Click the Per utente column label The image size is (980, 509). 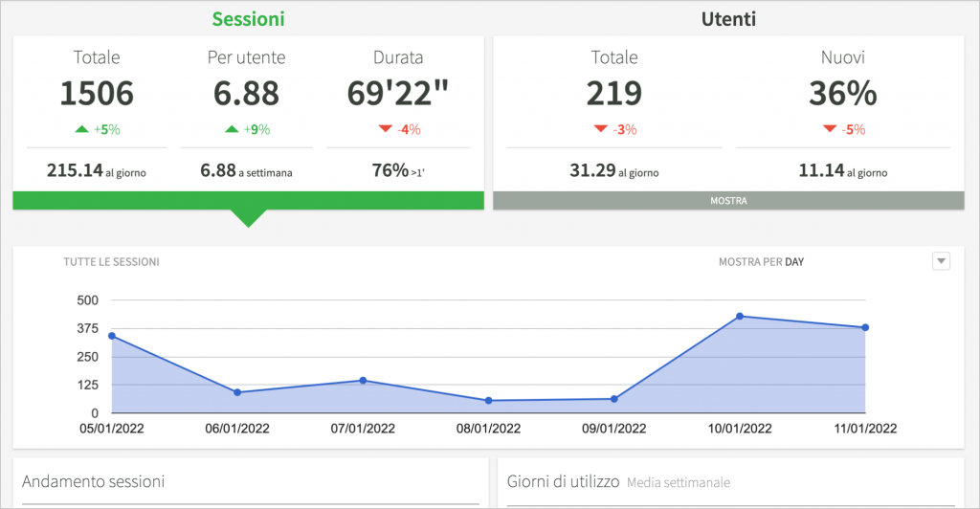click(246, 57)
